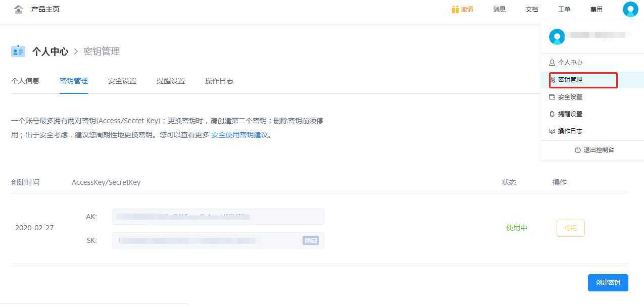Screen dimensions: 644x306
Task: Click the power icon beside 退出控制台
Action: tap(578, 150)
